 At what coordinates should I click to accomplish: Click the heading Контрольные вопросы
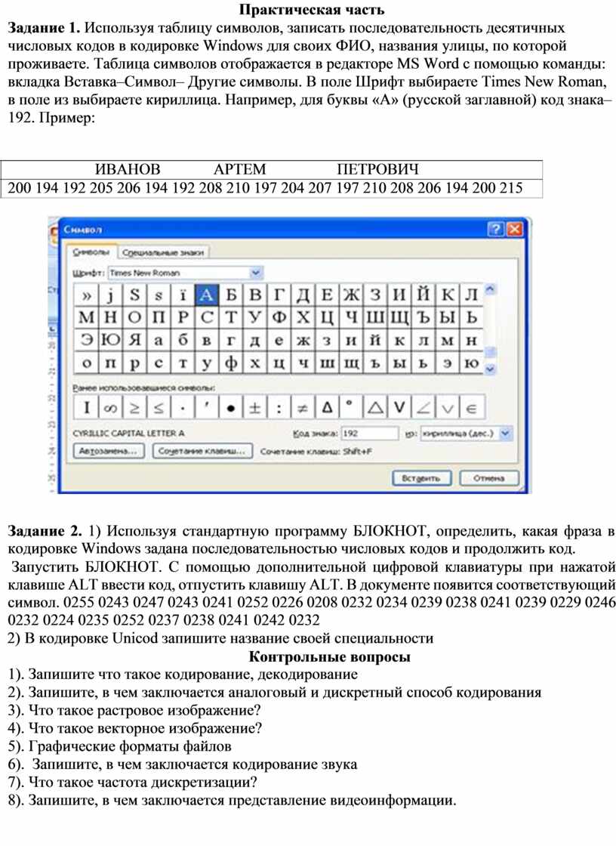329,656
